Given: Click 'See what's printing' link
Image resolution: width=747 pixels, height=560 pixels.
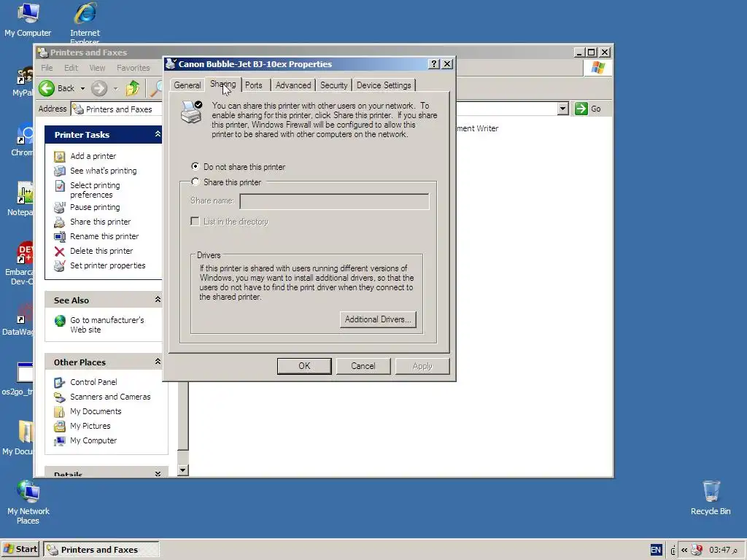Looking at the screenshot, I should (x=104, y=171).
